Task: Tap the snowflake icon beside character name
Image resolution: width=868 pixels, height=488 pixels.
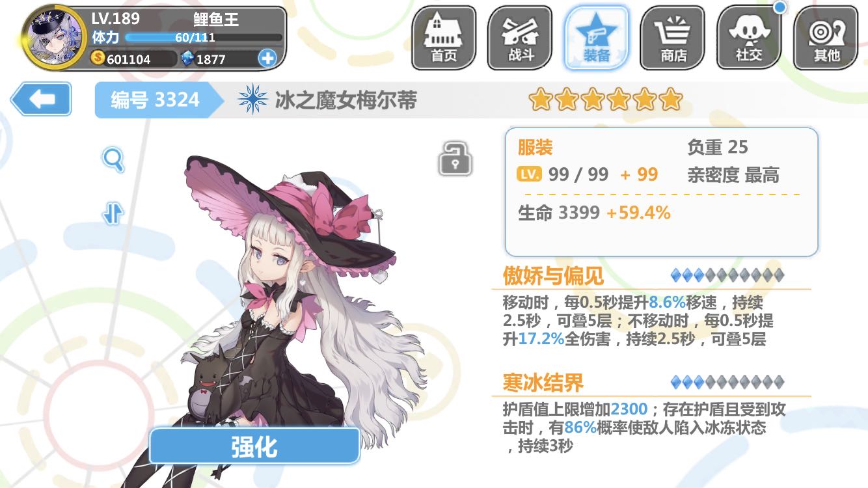Action: [253, 100]
